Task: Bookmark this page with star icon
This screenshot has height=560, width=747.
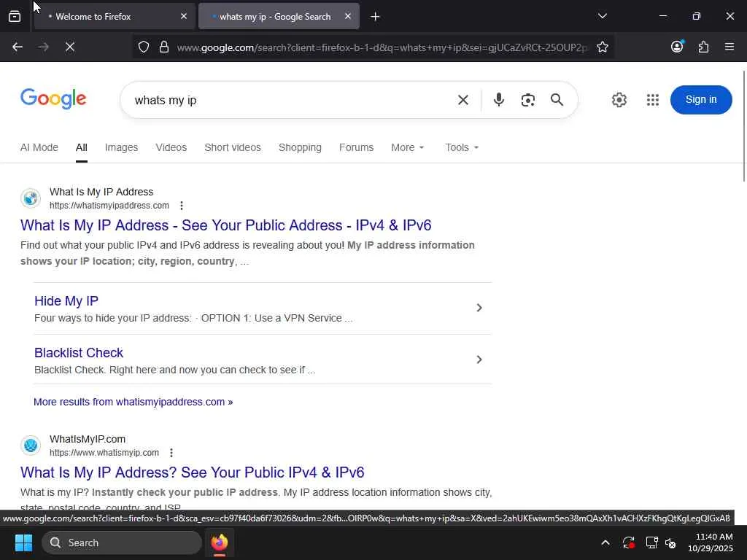Action: point(603,47)
